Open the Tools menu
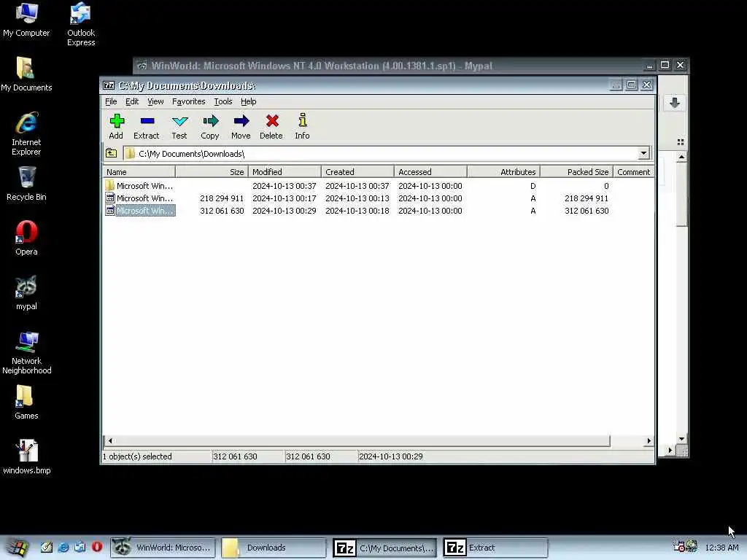Image resolution: width=747 pixels, height=560 pixels. [x=223, y=101]
